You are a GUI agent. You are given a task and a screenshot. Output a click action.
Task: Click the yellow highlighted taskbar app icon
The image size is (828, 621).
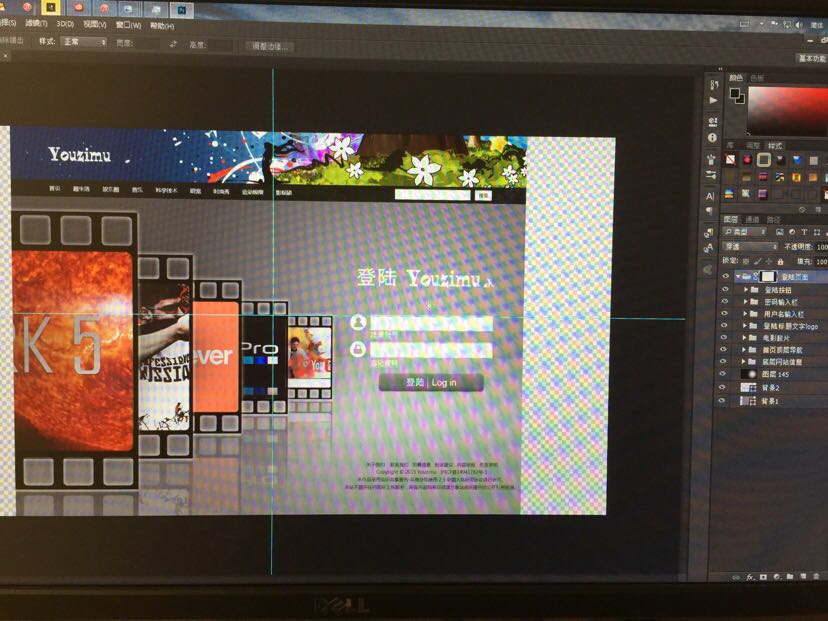pyautogui.click(x=50, y=7)
